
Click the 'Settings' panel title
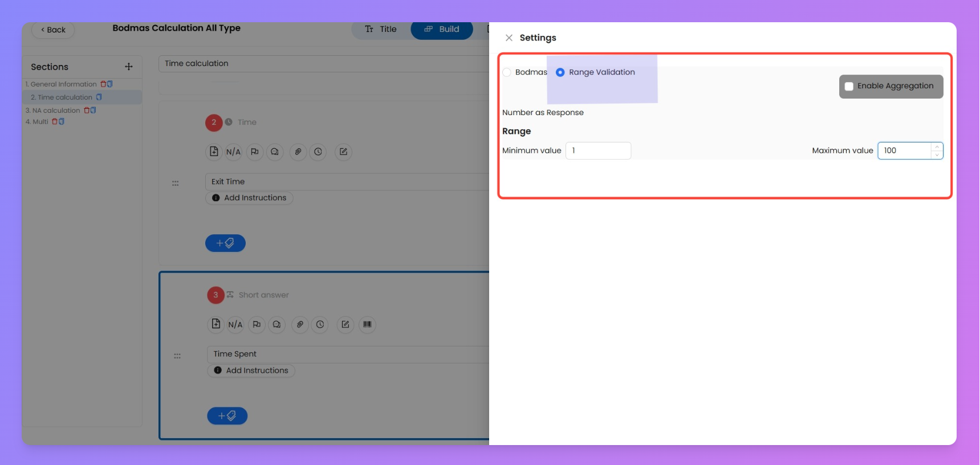coord(538,38)
